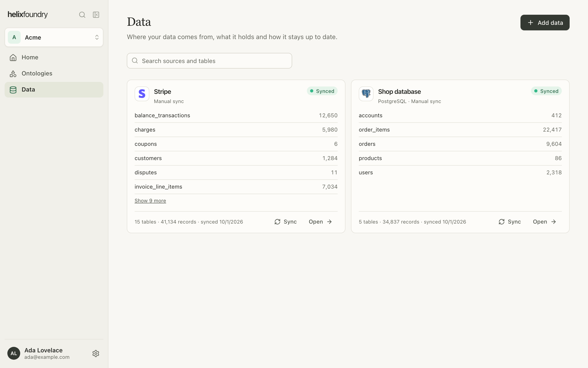Click the Shop database card title
Screen dimensions: 588x368
coord(399,92)
